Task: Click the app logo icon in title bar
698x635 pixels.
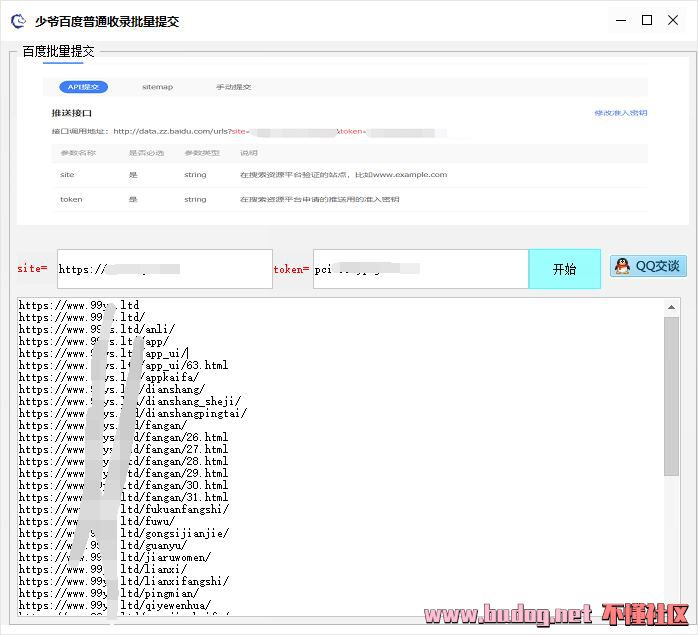Action: [18, 21]
